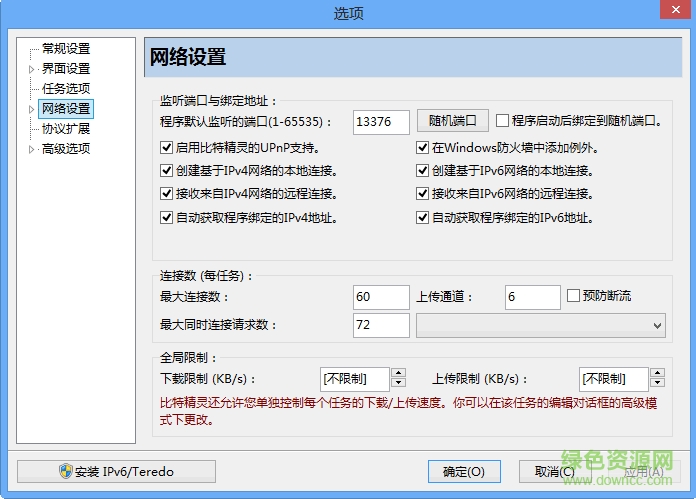Click the 随机端口 button
This screenshot has width=696, height=499.
point(452,121)
